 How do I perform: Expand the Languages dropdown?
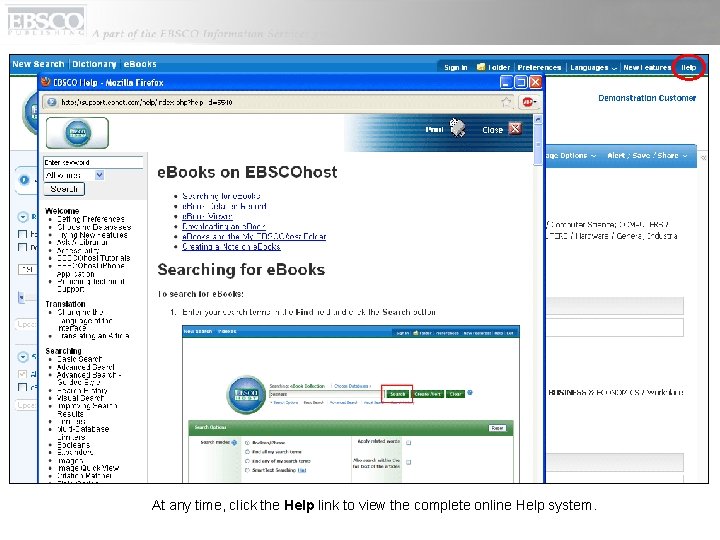(593, 67)
